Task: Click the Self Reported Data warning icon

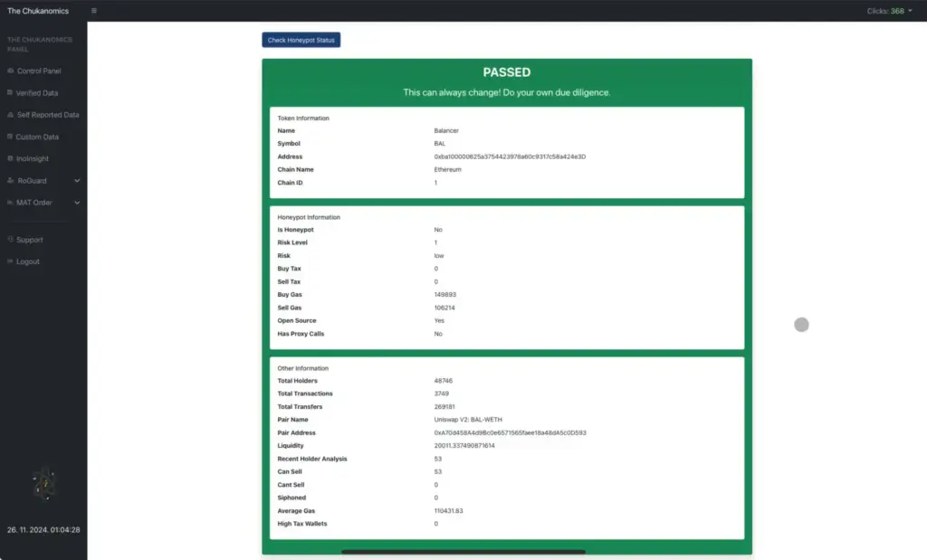Action: coord(10,115)
